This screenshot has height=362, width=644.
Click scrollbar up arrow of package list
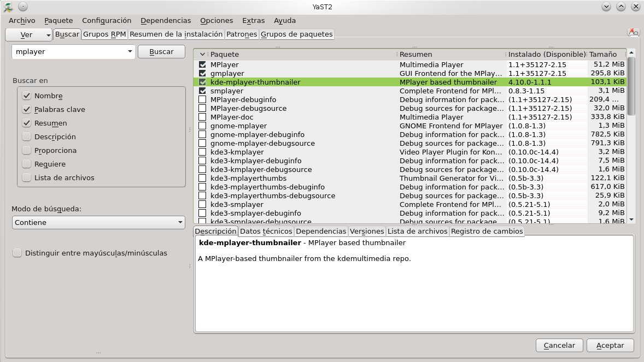click(x=631, y=52)
